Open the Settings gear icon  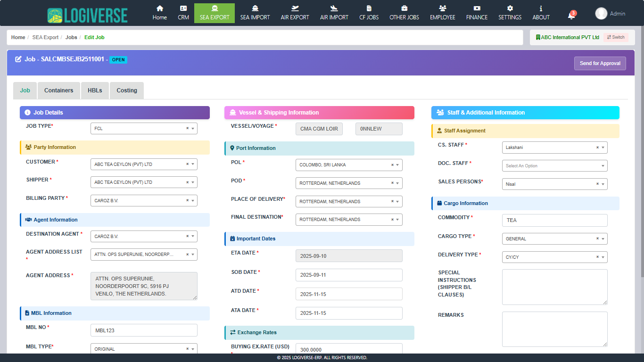point(510,8)
